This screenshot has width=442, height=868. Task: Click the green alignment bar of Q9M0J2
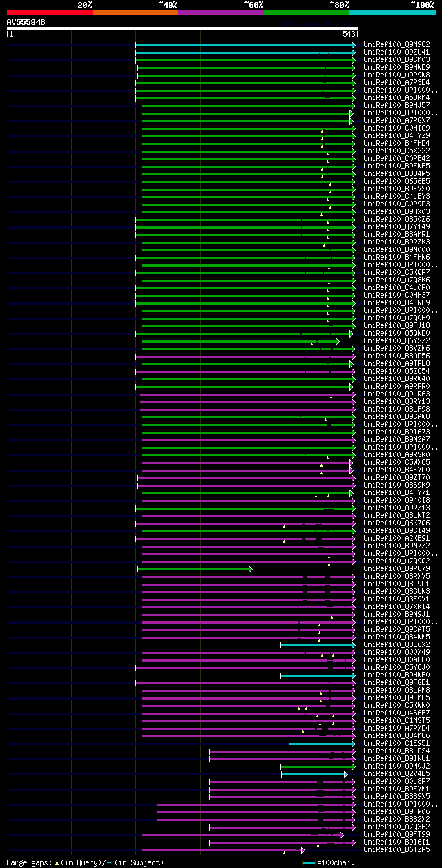click(x=318, y=766)
